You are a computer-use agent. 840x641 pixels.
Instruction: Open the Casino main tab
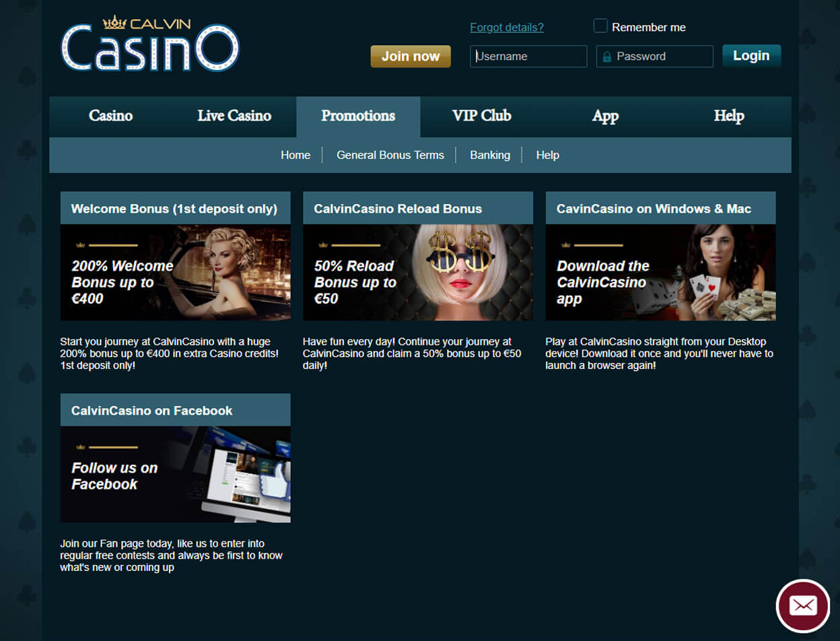[x=111, y=116]
